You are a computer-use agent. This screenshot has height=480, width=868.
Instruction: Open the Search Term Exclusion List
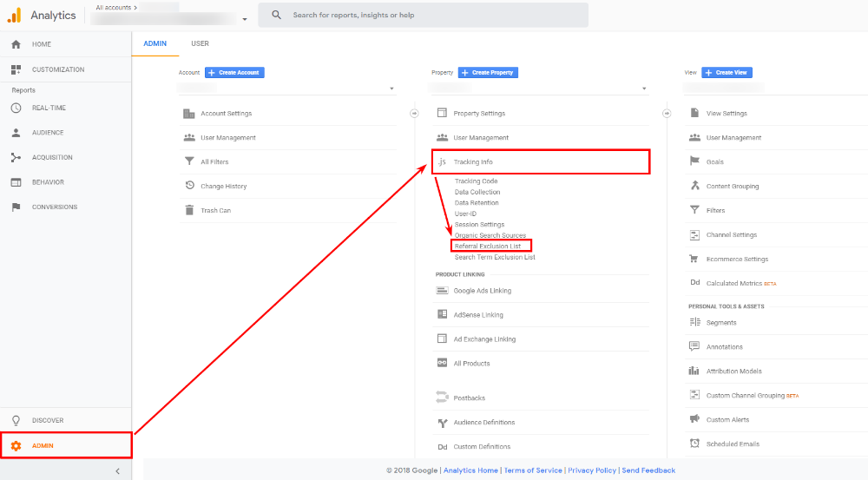(x=495, y=258)
